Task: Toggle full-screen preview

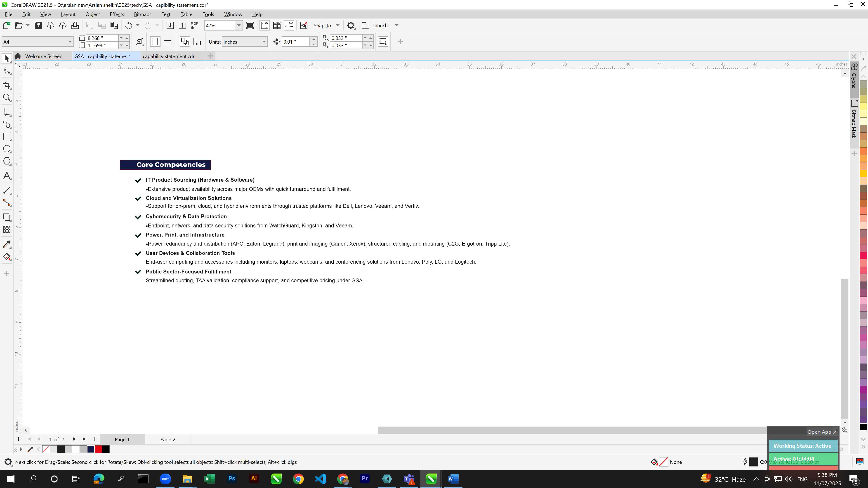Action: (250, 25)
